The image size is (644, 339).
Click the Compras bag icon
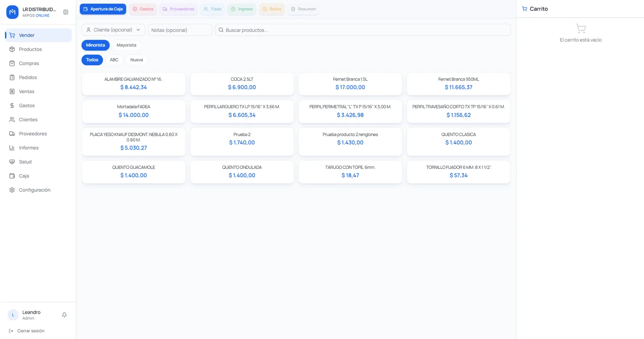pos(12,64)
